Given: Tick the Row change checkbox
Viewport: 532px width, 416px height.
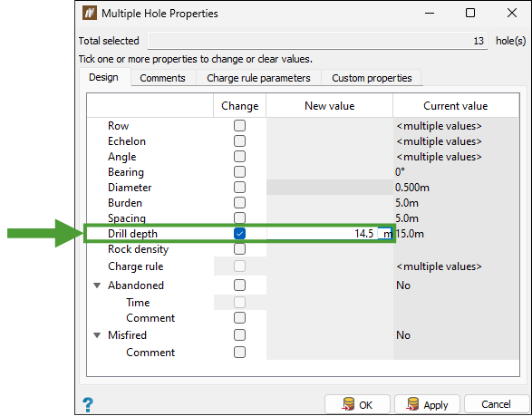Looking at the screenshot, I should pyautogui.click(x=239, y=126).
